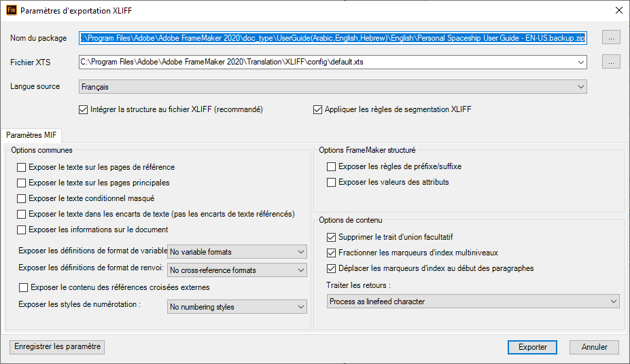Click browse button beside Fichier XTS
The height and width of the screenshot is (364, 630).
tap(610, 62)
